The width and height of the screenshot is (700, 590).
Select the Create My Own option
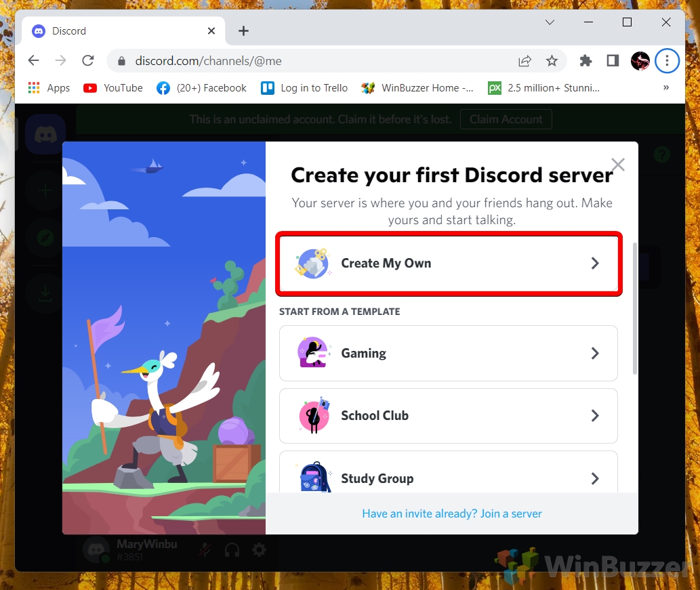pos(449,264)
